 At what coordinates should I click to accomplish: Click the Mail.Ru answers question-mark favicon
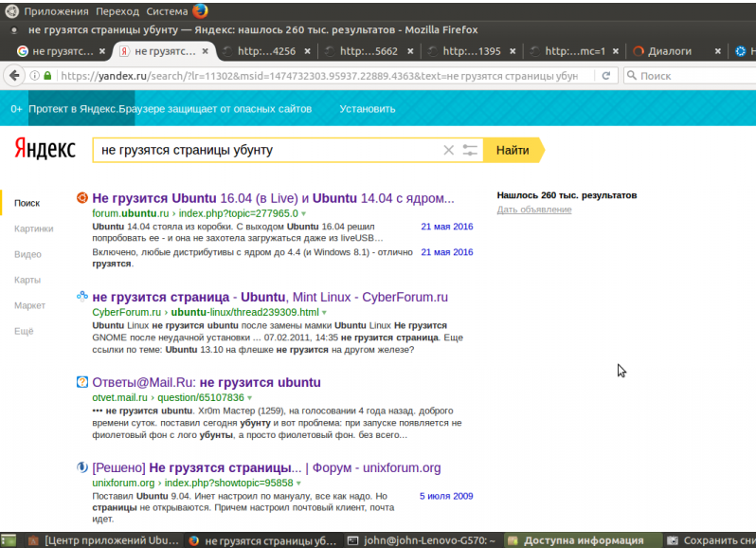click(x=82, y=381)
